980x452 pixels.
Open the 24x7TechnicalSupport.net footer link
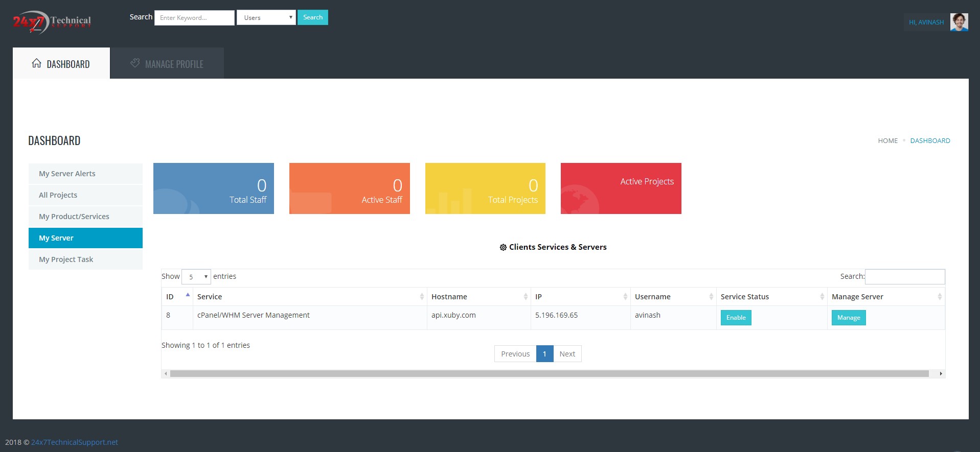pyautogui.click(x=75, y=442)
